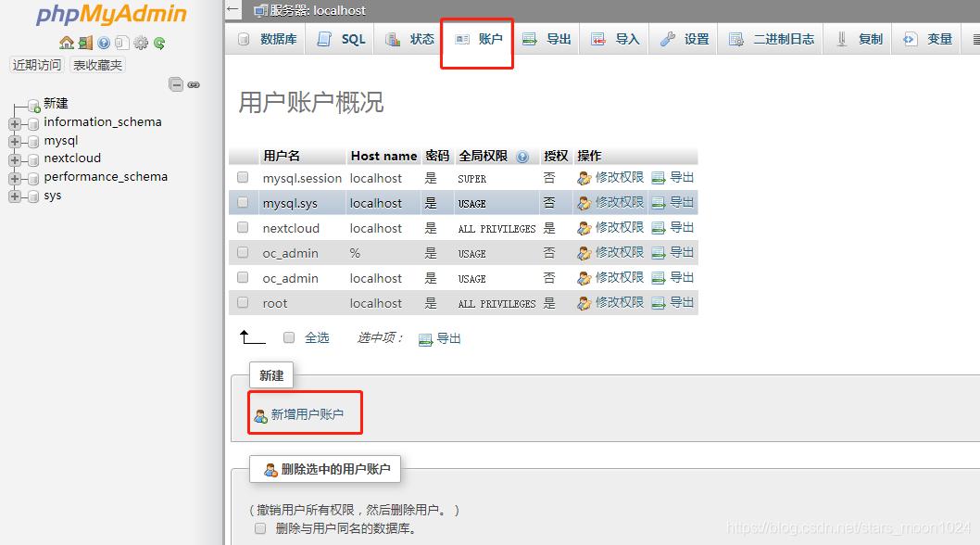Click the home icon in navigation panel
Screen dimensions: 980x545
click(67, 43)
